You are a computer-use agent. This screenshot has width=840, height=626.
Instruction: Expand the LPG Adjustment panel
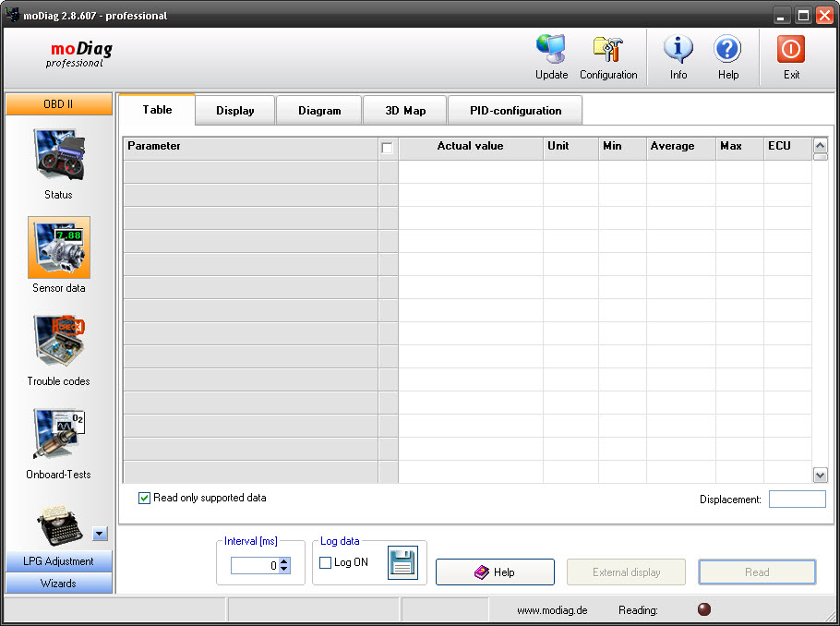click(58, 561)
